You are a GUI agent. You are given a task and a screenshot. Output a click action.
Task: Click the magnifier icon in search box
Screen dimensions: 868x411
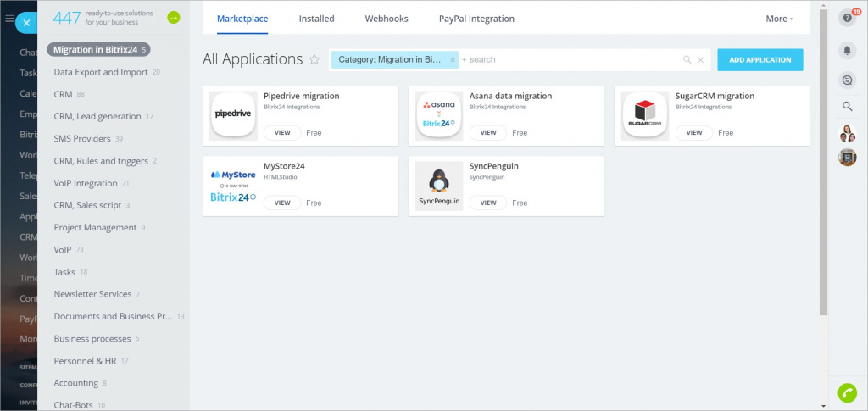coord(687,59)
